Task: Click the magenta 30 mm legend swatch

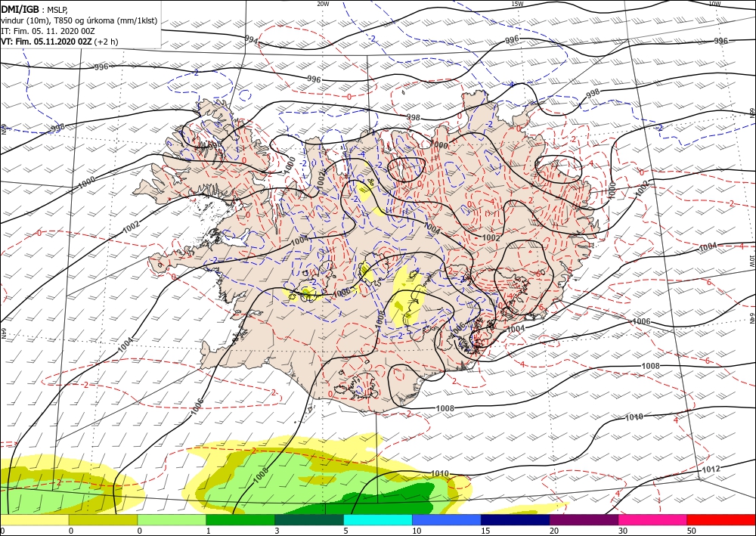Action: [x=653, y=519]
